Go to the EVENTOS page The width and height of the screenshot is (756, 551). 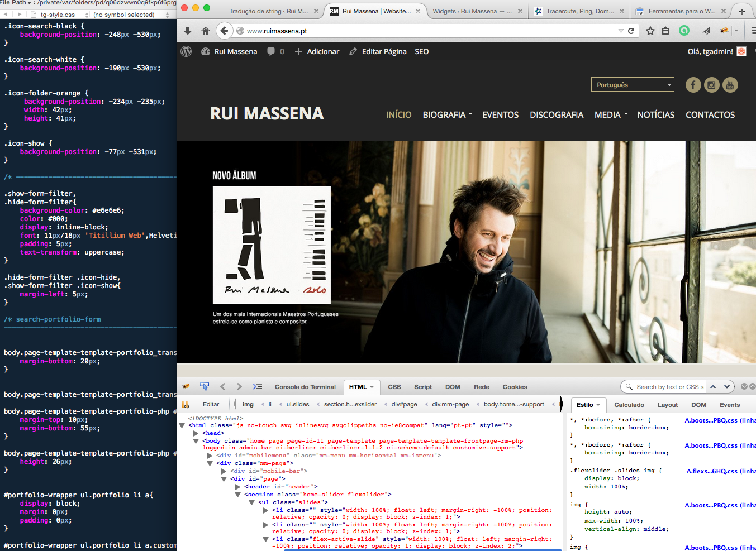pyautogui.click(x=501, y=114)
